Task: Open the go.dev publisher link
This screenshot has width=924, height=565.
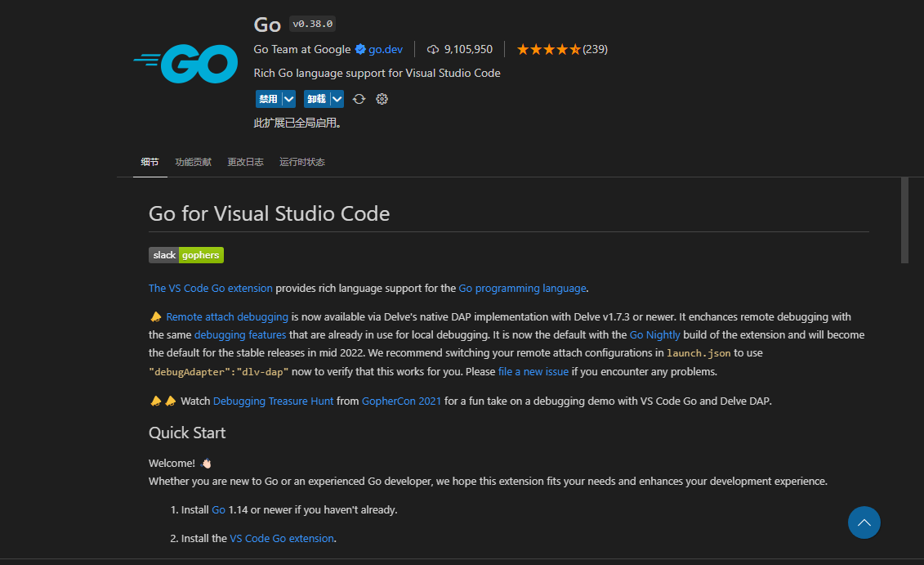Action: pyautogui.click(x=386, y=49)
